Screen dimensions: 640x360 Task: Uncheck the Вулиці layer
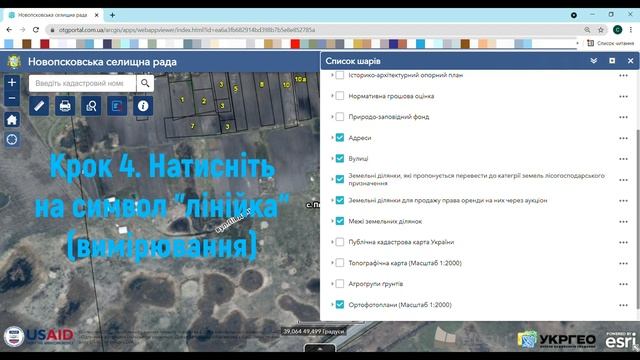click(x=340, y=158)
